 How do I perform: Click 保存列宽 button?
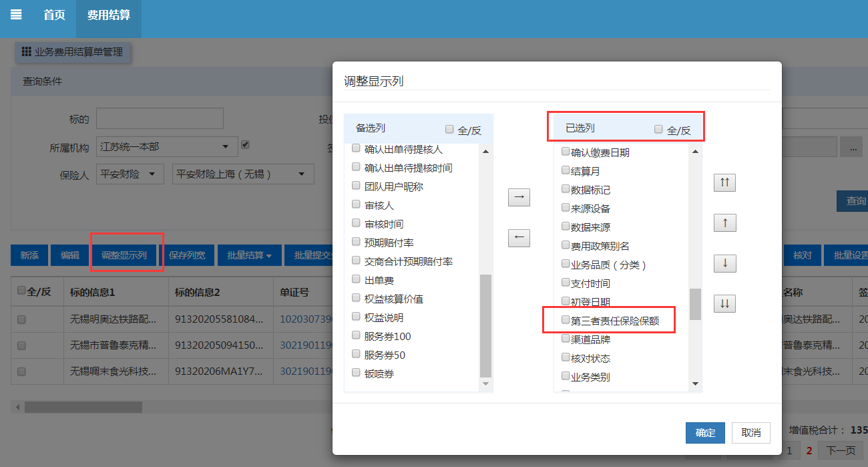(x=187, y=255)
